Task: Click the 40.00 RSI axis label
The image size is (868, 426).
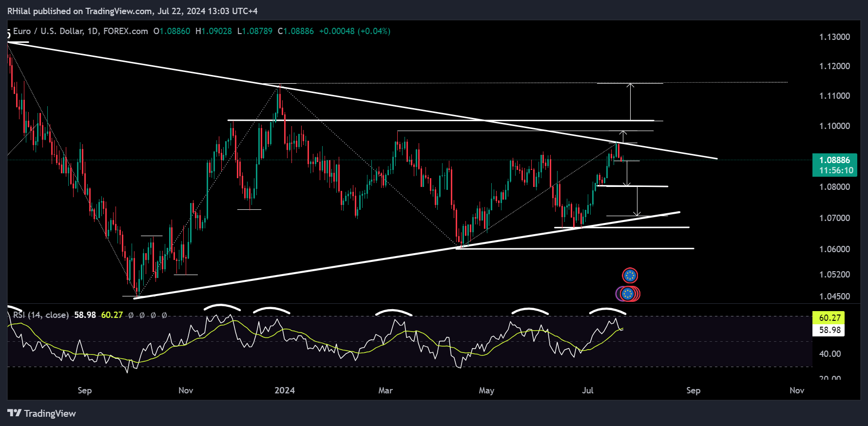Action: click(830, 354)
